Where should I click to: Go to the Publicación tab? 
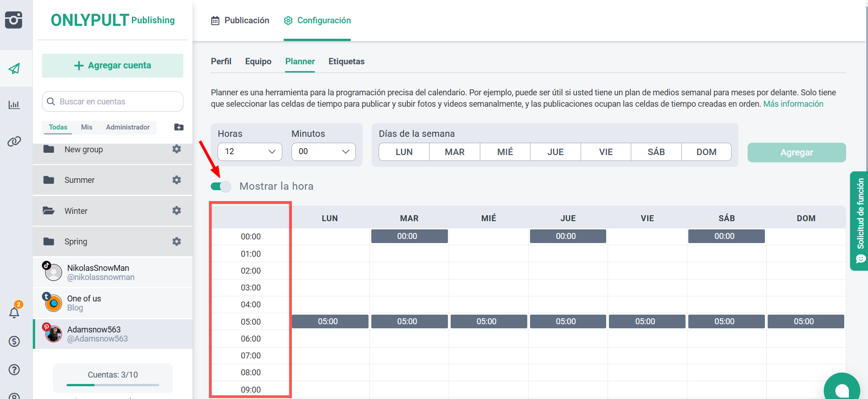pos(240,21)
